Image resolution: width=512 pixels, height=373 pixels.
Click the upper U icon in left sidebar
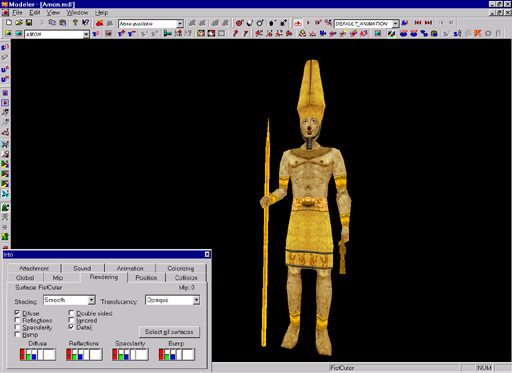pyautogui.click(x=5, y=69)
